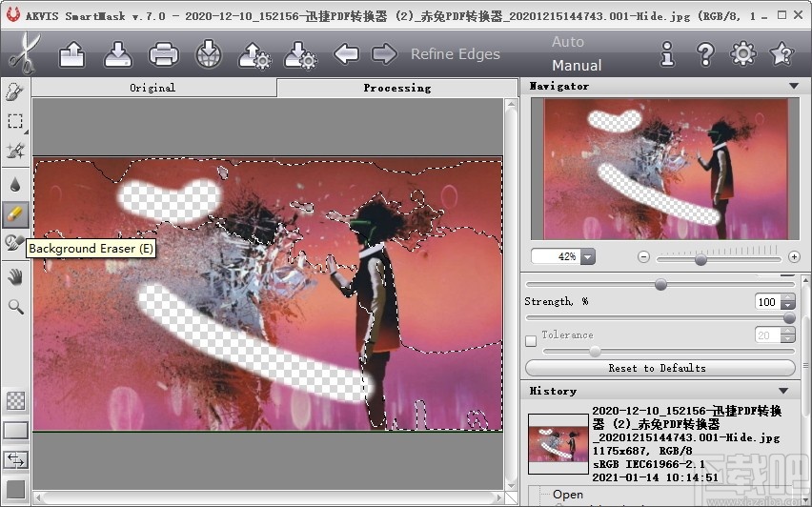Click the Strength slider handle
This screenshot has height=507, width=812.
tap(789, 317)
